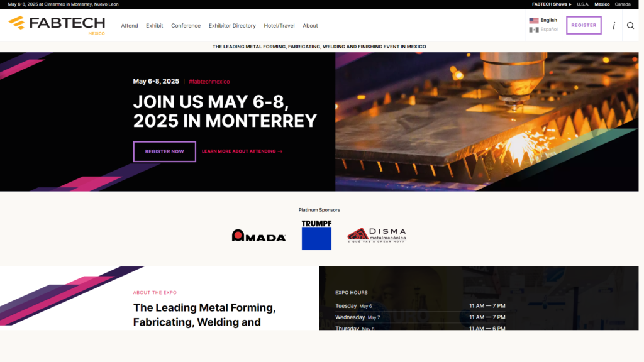
Task: Open the Conference menu
Action: point(186,25)
